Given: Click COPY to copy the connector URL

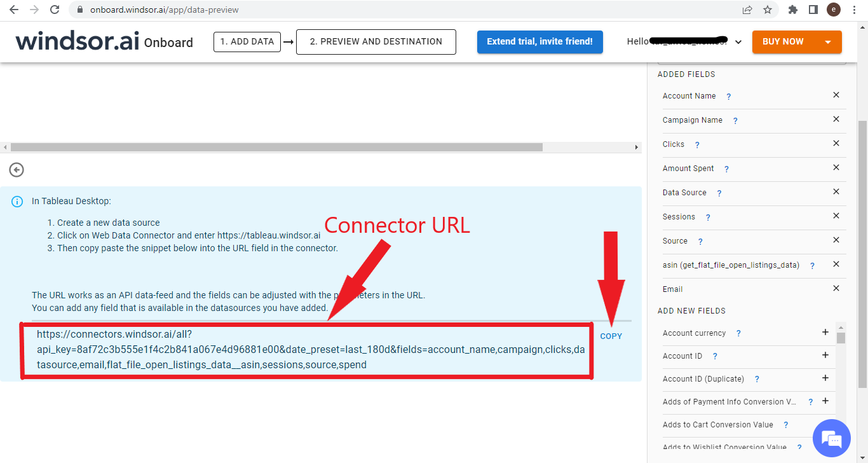Looking at the screenshot, I should [611, 336].
